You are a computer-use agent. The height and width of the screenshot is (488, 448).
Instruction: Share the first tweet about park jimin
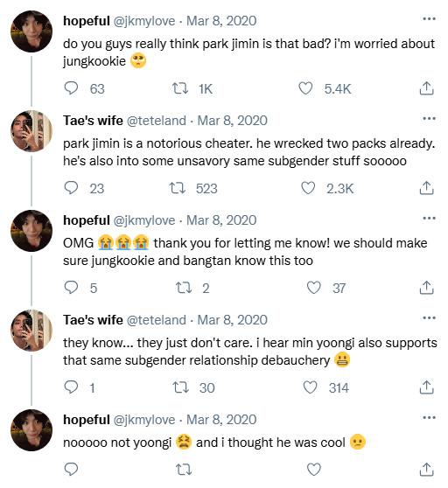coord(426,88)
